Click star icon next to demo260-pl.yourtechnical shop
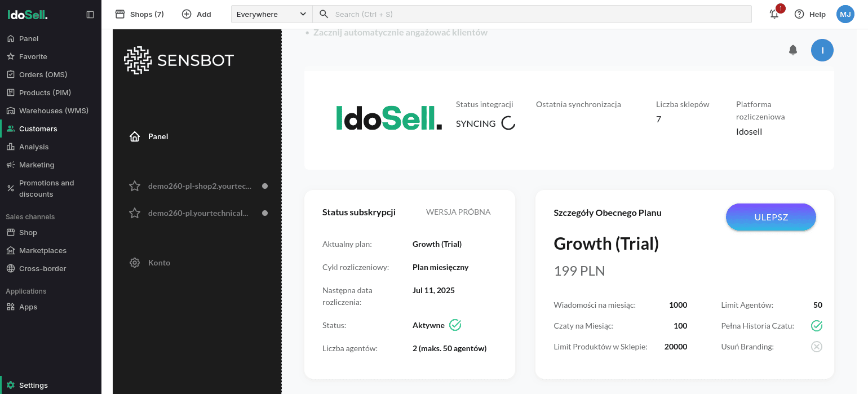Image resolution: width=868 pixels, height=394 pixels. click(x=135, y=213)
